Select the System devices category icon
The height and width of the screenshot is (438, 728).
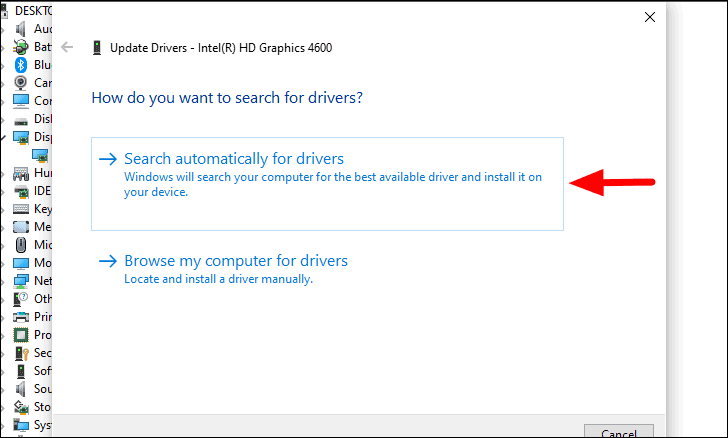click(x=21, y=425)
